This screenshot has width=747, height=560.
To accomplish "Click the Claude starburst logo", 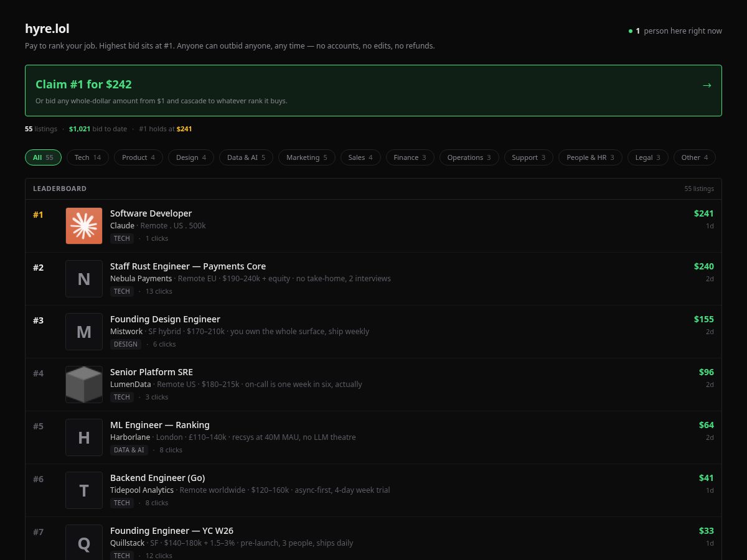I will [84, 226].
